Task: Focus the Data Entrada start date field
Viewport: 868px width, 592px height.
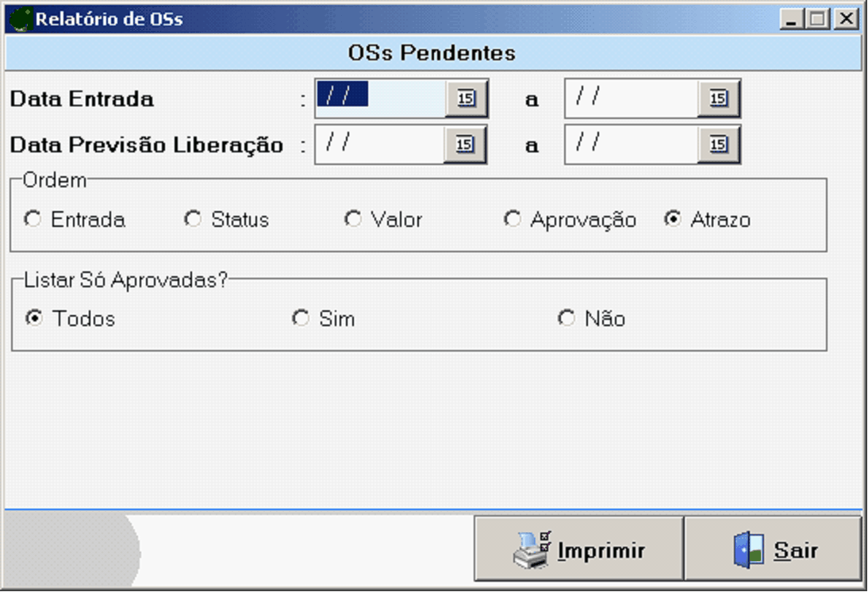Action: click(381, 98)
